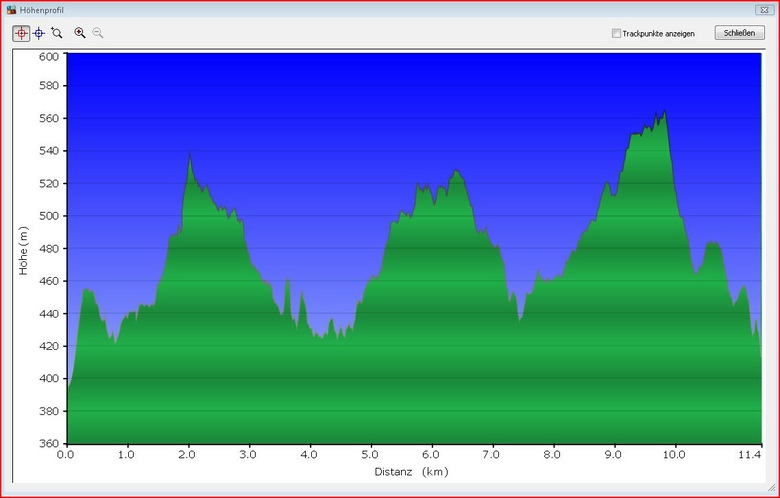The image size is (780, 498).
Task: Click the 0.0 tick on distance axis
Action: [66, 453]
